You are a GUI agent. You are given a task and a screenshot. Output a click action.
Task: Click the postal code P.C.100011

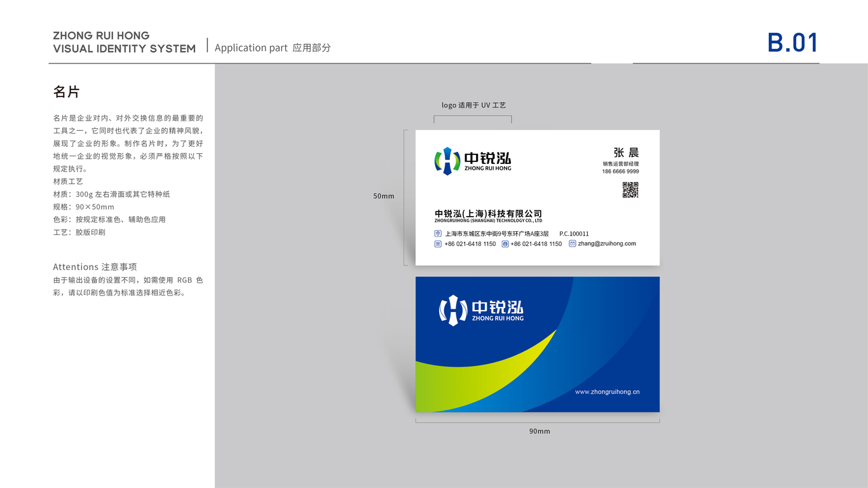point(574,234)
